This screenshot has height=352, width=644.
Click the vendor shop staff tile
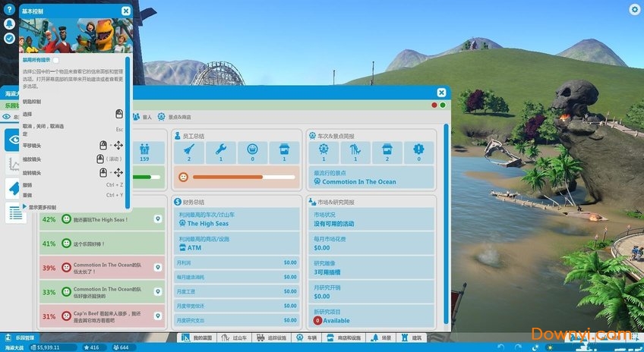click(x=284, y=152)
